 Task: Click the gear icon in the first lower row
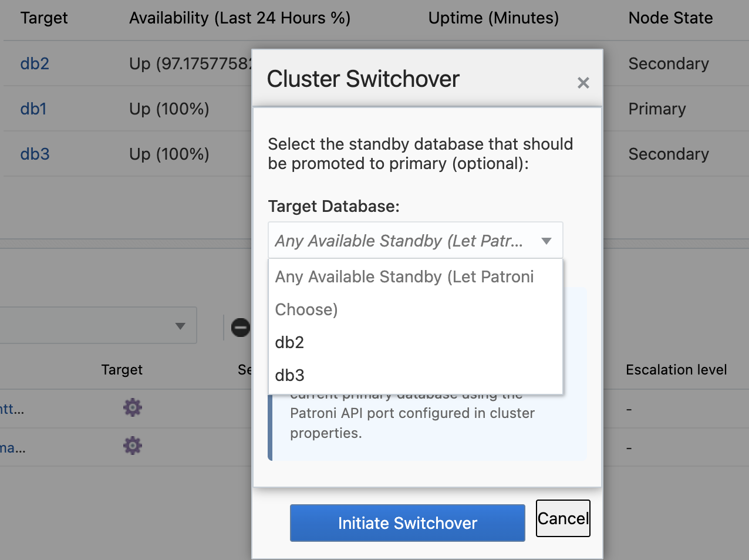(x=133, y=407)
